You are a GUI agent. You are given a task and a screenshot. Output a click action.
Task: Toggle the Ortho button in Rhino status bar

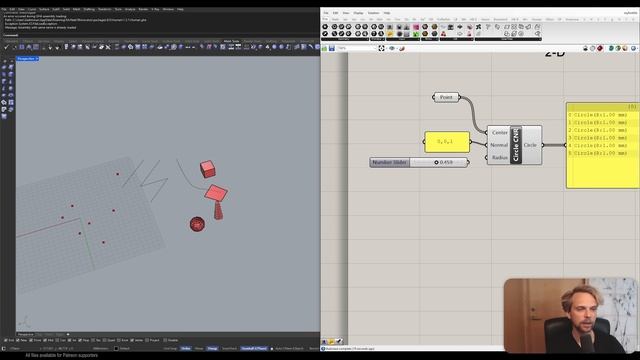186,349
